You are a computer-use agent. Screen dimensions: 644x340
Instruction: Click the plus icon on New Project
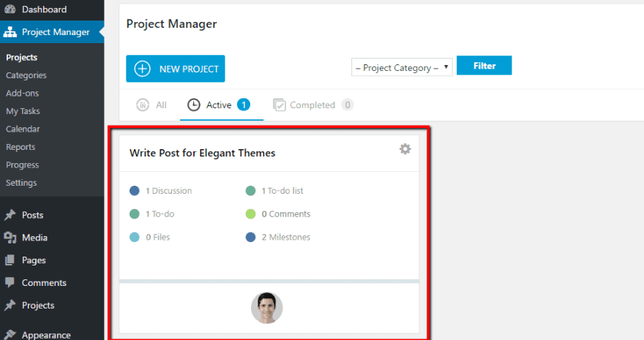143,69
